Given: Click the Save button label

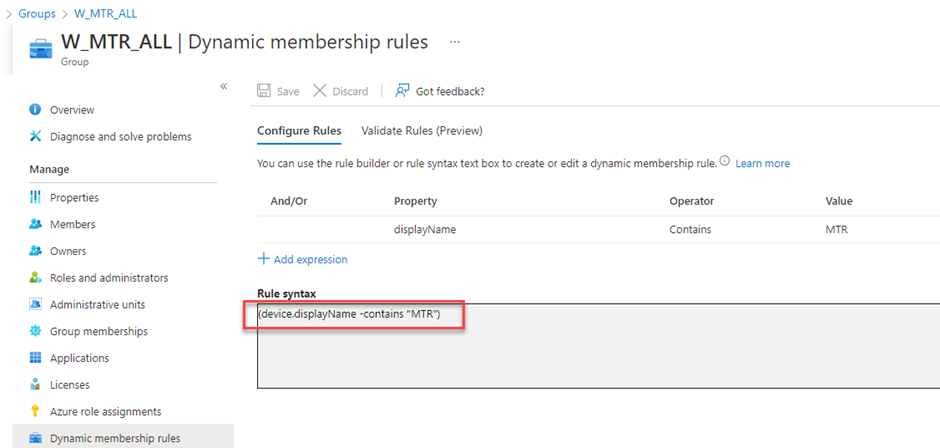Looking at the screenshot, I should (x=288, y=91).
